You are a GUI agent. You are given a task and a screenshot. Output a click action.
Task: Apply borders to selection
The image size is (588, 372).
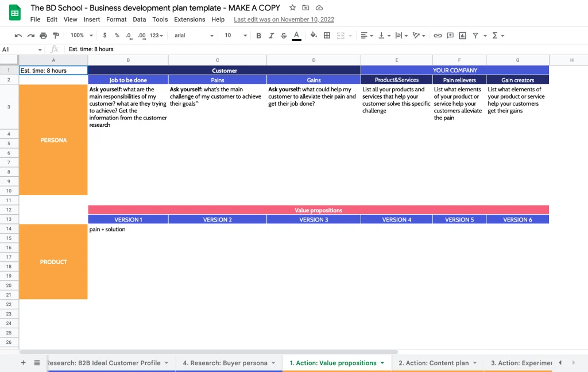[x=326, y=35]
